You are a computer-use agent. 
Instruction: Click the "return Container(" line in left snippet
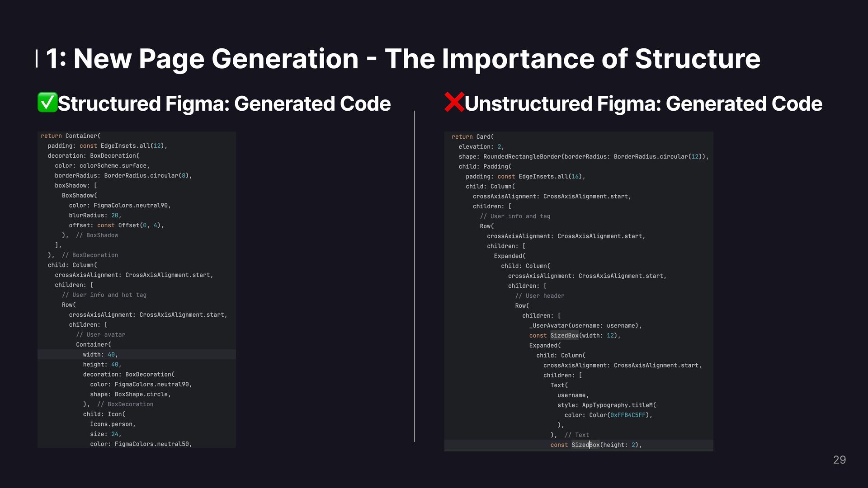(x=71, y=136)
